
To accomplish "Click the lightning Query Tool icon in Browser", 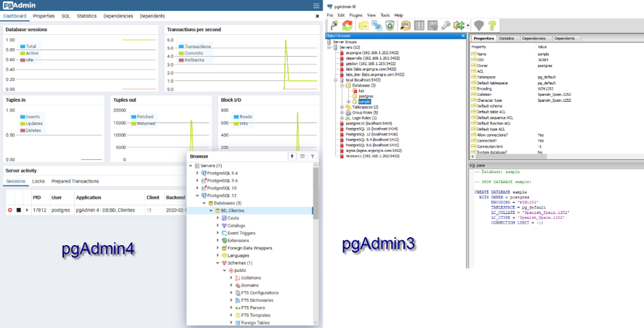I will click(293, 156).
